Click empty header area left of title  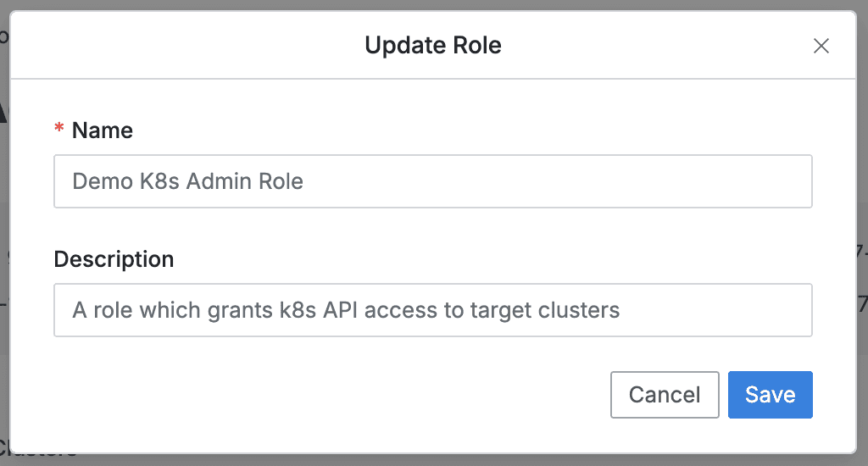[170, 45]
